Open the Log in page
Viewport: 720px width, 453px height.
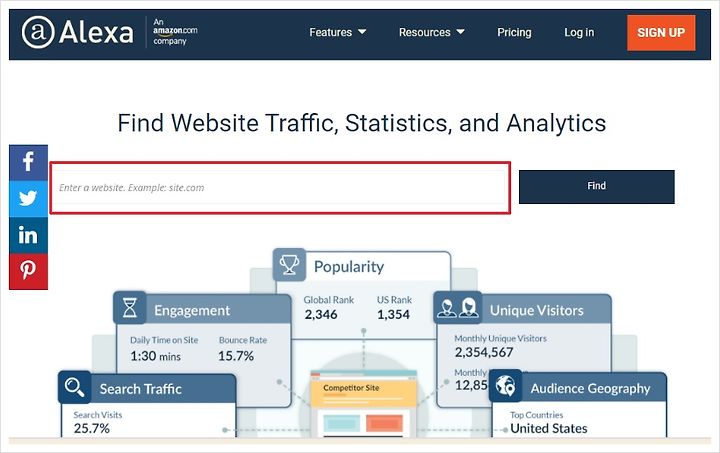pyautogui.click(x=579, y=33)
